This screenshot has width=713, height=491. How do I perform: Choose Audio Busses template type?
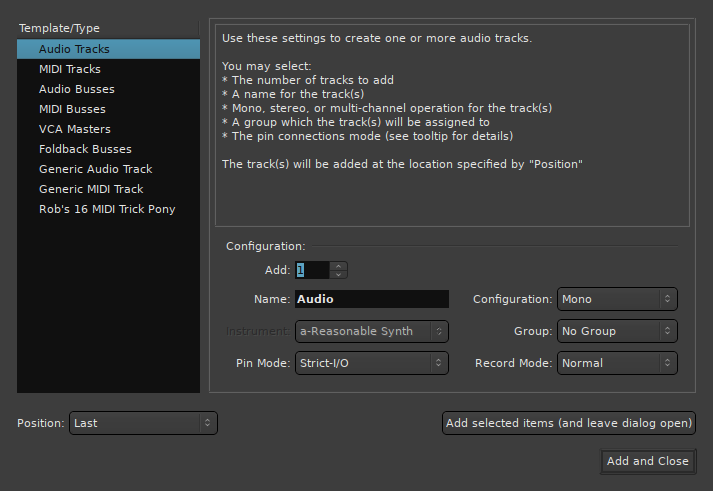pos(75,89)
